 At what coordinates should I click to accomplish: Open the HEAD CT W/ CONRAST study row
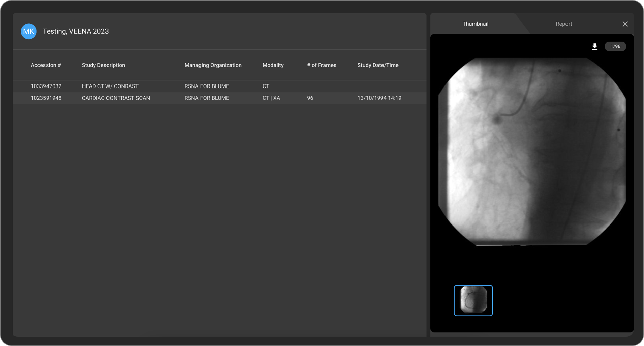(110, 86)
